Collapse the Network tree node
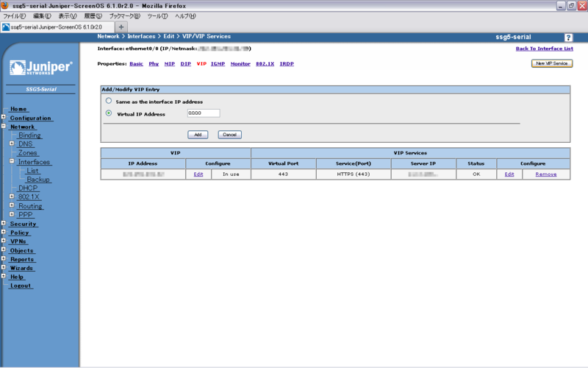The width and height of the screenshot is (588, 368). [4, 126]
